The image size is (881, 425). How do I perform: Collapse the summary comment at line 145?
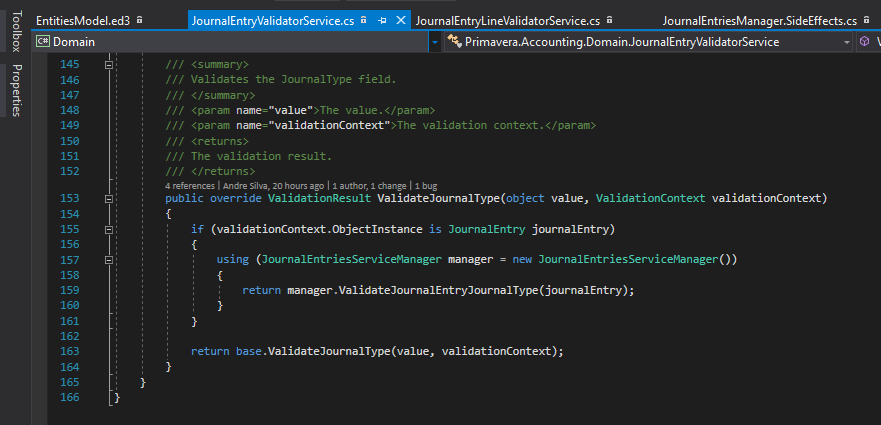click(109, 65)
